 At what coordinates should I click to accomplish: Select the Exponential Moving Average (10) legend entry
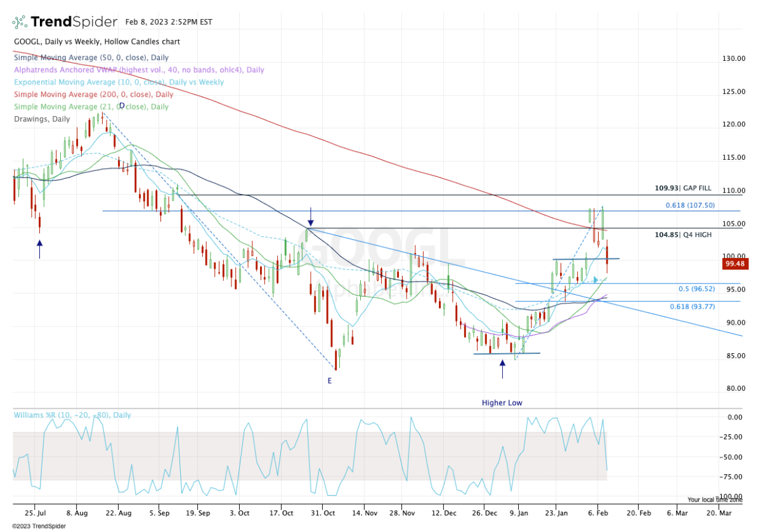[119, 82]
